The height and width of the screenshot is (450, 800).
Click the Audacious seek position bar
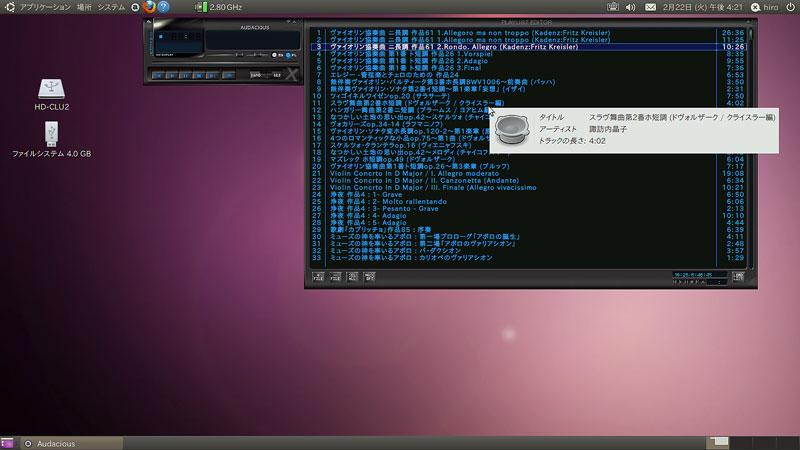tap(225, 63)
